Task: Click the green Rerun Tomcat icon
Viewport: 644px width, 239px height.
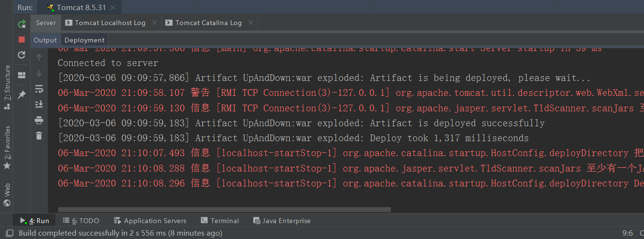Action: [x=22, y=24]
